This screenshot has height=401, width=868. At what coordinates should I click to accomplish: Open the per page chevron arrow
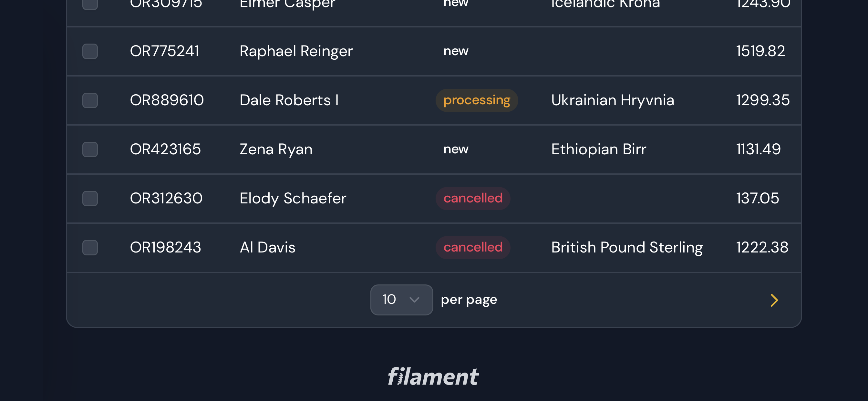coord(414,300)
